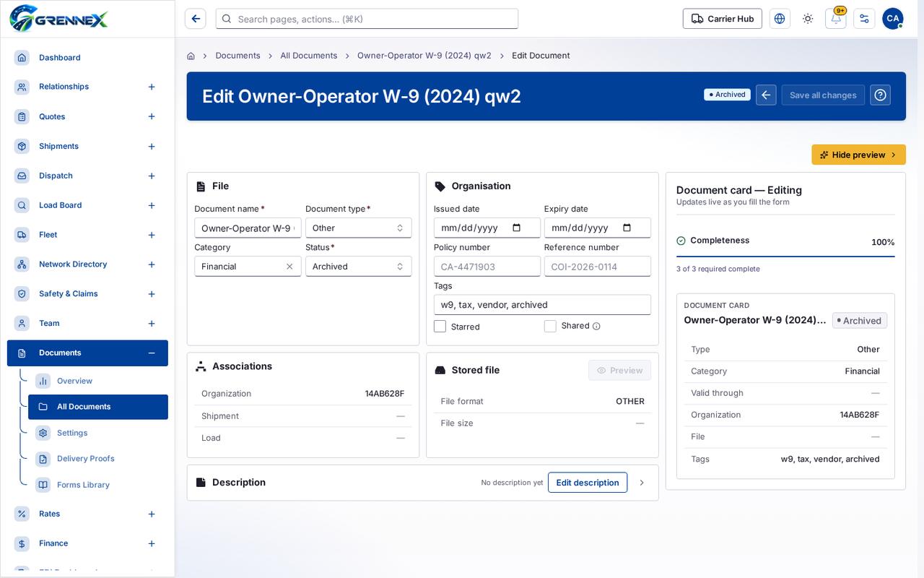Screen dimensions: 924x578
Task: Click the Document name field
Action: (x=248, y=228)
